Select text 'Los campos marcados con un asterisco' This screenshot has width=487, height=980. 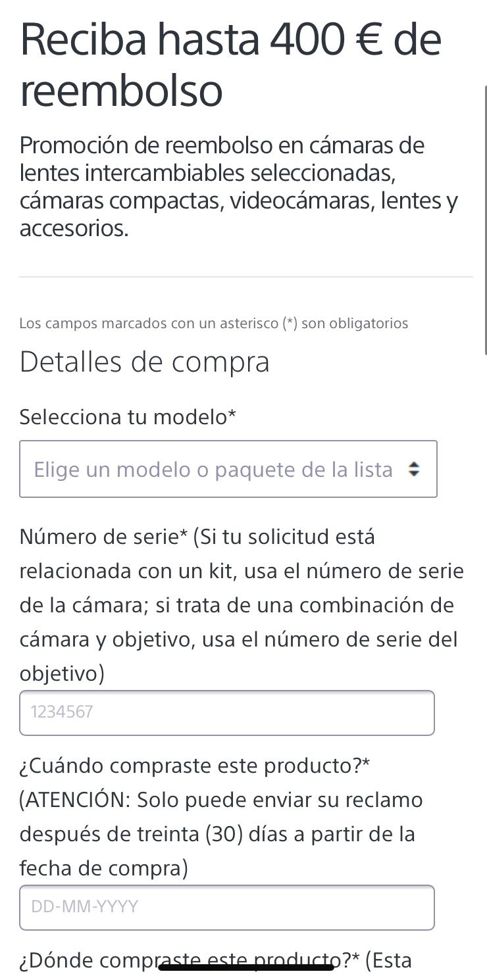click(214, 323)
